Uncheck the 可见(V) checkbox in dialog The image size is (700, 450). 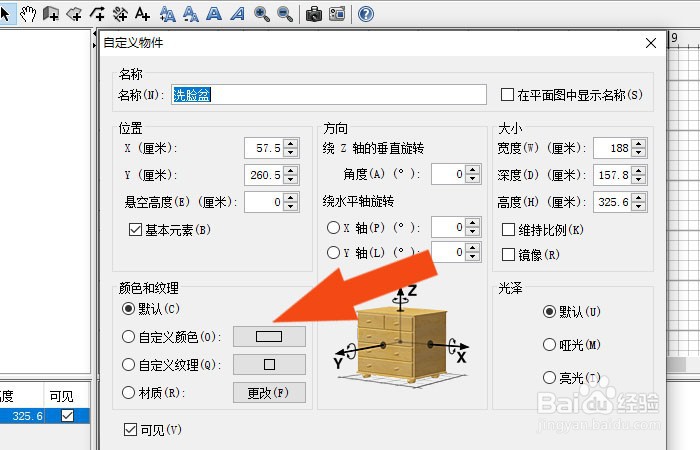[x=130, y=430]
